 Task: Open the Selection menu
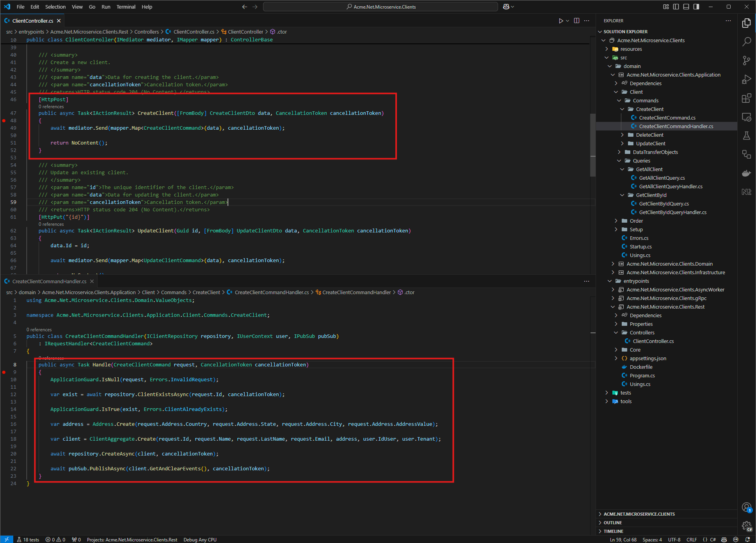point(55,7)
